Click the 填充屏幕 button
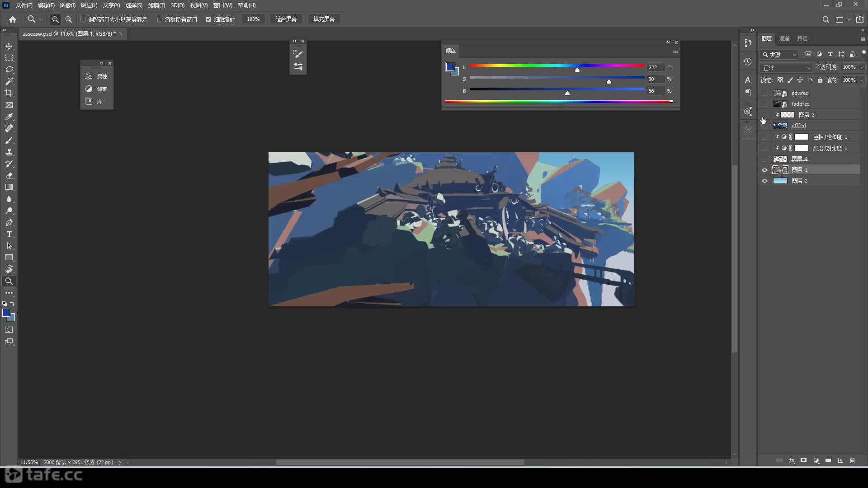This screenshot has height=488, width=868. pos(324,19)
